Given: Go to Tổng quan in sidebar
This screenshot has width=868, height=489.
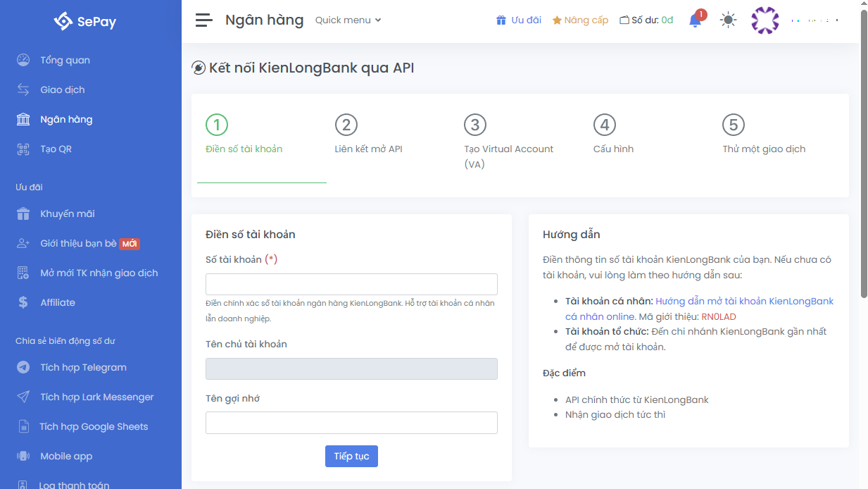Looking at the screenshot, I should 65,60.
